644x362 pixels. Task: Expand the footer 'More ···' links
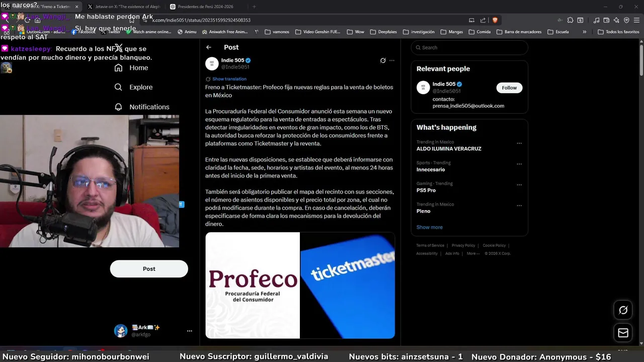pyautogui.click(x=473, y=253)
